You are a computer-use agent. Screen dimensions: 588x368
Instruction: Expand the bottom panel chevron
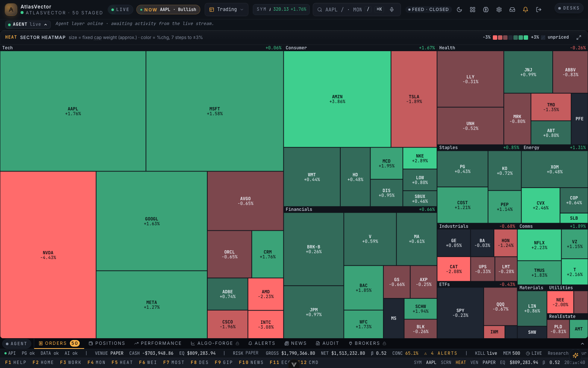click(x=582, y=344)
